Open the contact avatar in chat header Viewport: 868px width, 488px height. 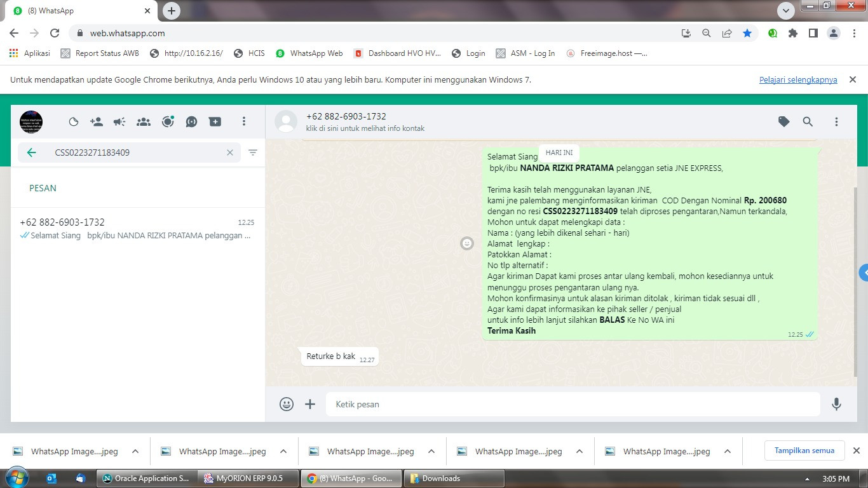(x=286, y=121)
